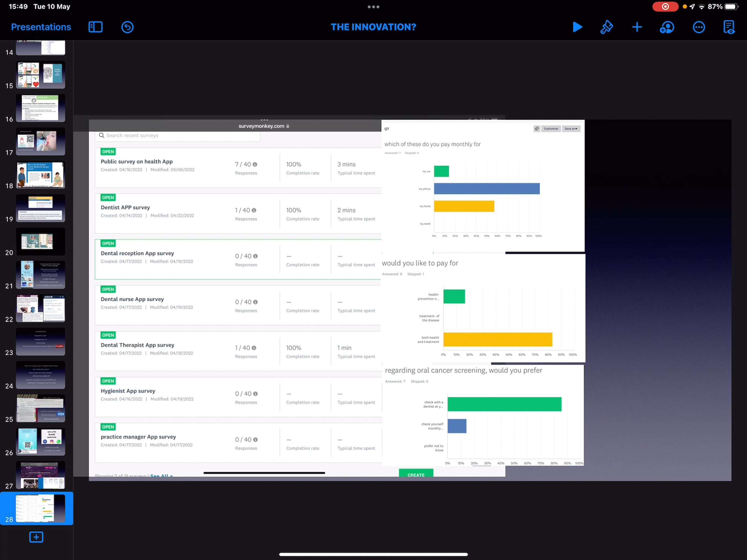Tap the Wi-Fi status icon
Viewport: 747px width, 560px height.
(x=702, y=7)
